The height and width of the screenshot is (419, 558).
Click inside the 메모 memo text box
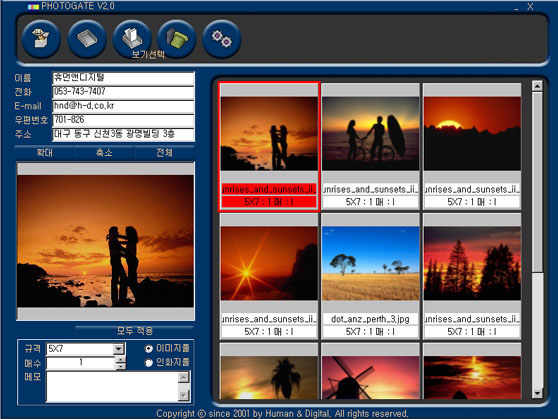coord(112,387)
